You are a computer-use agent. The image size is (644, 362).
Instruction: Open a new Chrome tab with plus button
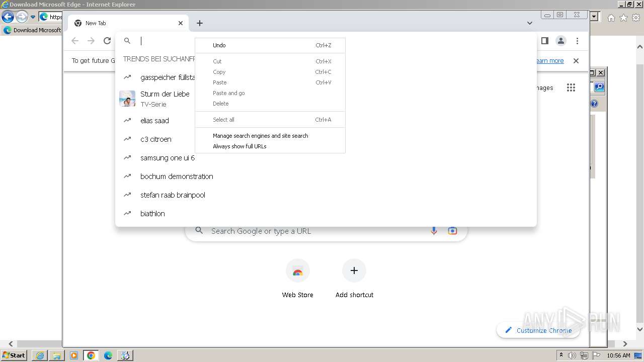point(200,23)
